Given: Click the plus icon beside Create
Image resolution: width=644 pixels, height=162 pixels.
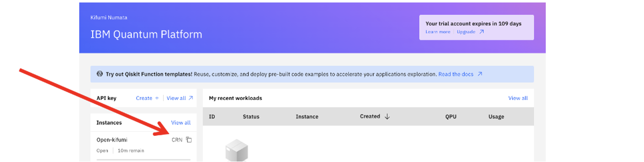Looking at the screenshot, I should [x=157, y=98].
